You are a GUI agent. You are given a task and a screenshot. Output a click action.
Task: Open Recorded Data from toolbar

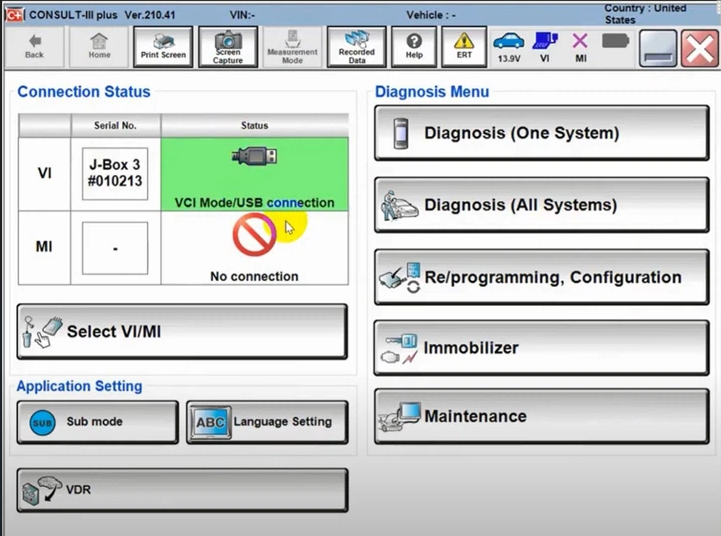356,47
